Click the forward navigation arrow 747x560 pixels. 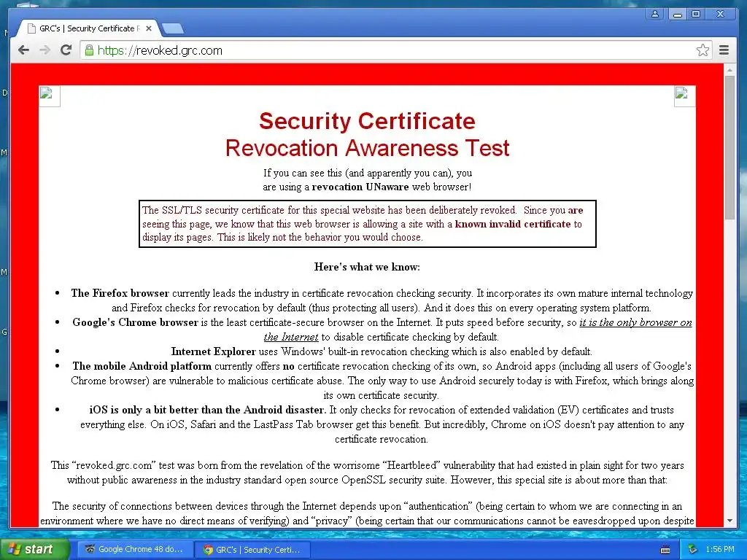click(44, 50)
